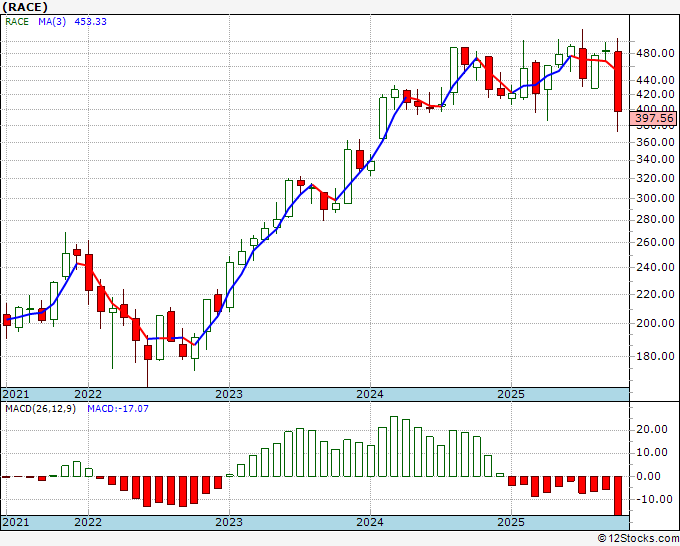
Task: Click 2022 on the MACD timeline
Action: 88,522
